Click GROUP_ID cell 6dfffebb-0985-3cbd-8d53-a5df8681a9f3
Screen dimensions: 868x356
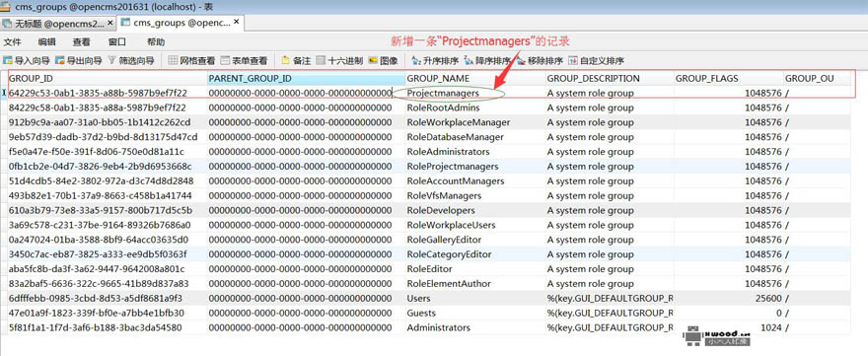click(108, 299)
